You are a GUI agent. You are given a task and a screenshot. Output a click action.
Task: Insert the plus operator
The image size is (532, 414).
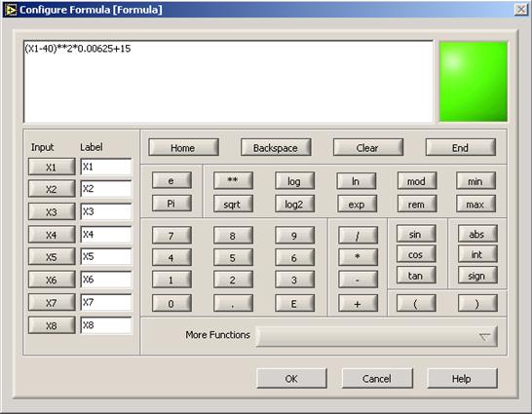pos(358,303)
